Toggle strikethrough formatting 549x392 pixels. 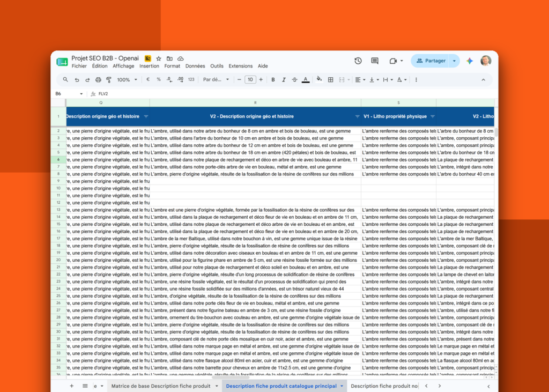(294, 79)
